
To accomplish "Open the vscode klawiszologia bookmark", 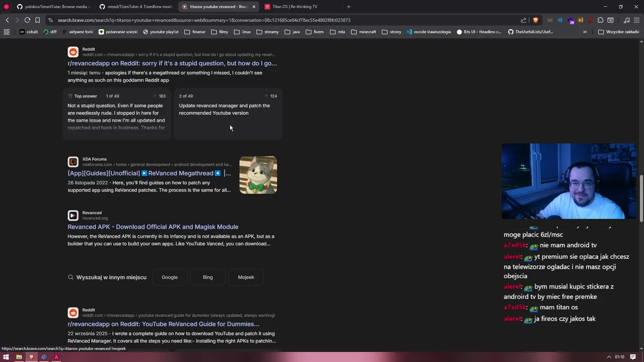I will point(428,32).
